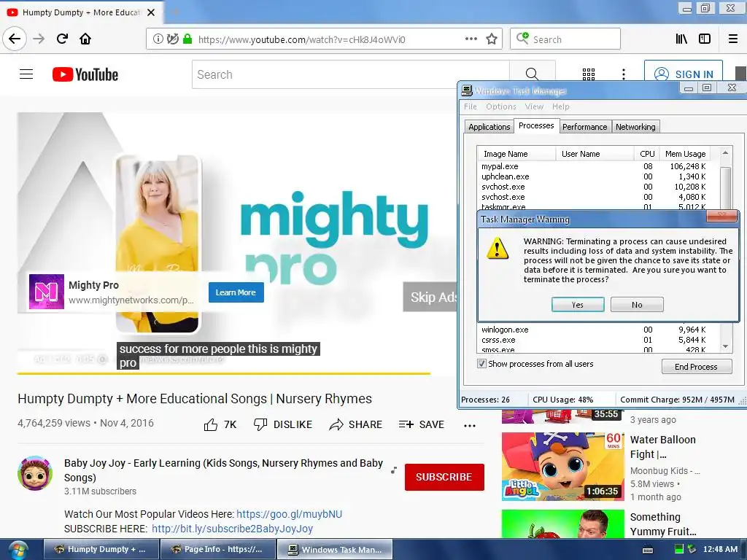
Task: Open the Water Balloon Fight video thumbnail
Action: 562,466
